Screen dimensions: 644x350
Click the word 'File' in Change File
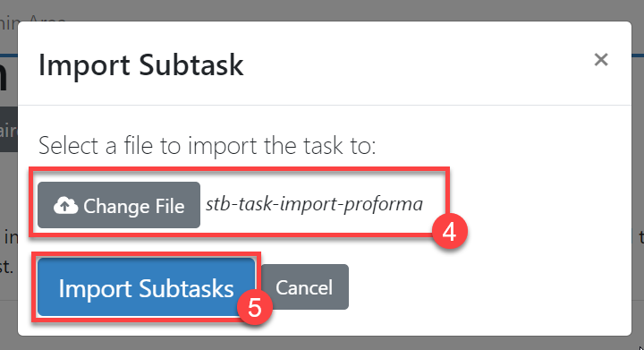pos(170,206)
